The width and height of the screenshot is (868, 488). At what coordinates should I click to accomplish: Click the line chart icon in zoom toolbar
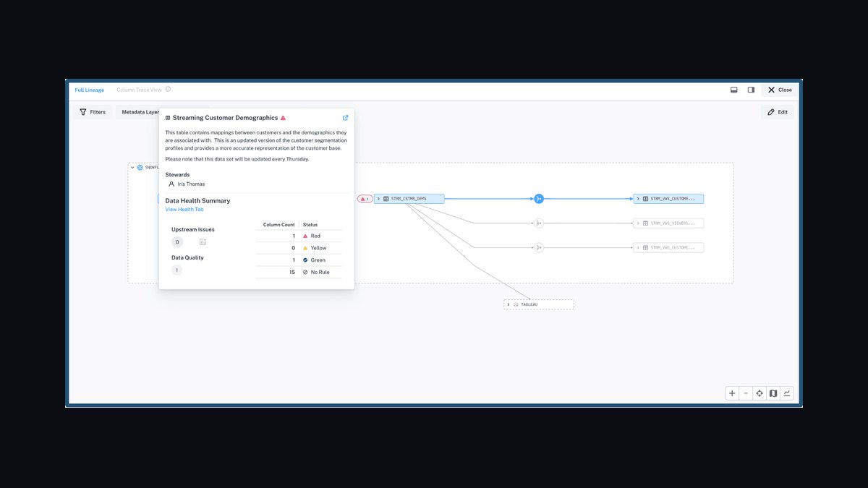(x=787, y=393)
